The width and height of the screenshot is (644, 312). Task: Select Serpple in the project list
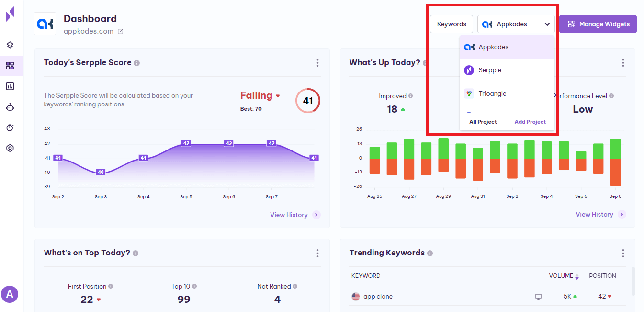tap(507, 70)
